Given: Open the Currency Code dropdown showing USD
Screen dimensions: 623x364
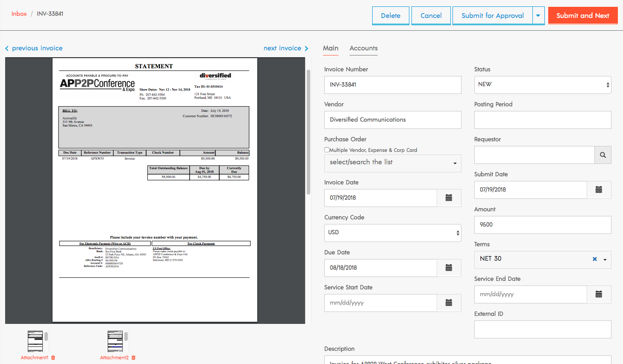Looking at the screenshot, I should [x=393, y=233].
